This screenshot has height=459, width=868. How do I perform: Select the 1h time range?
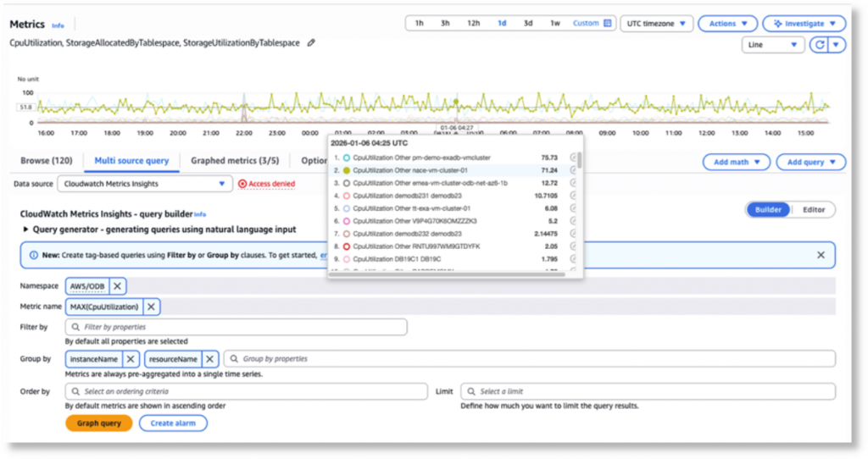coord(419,23)
